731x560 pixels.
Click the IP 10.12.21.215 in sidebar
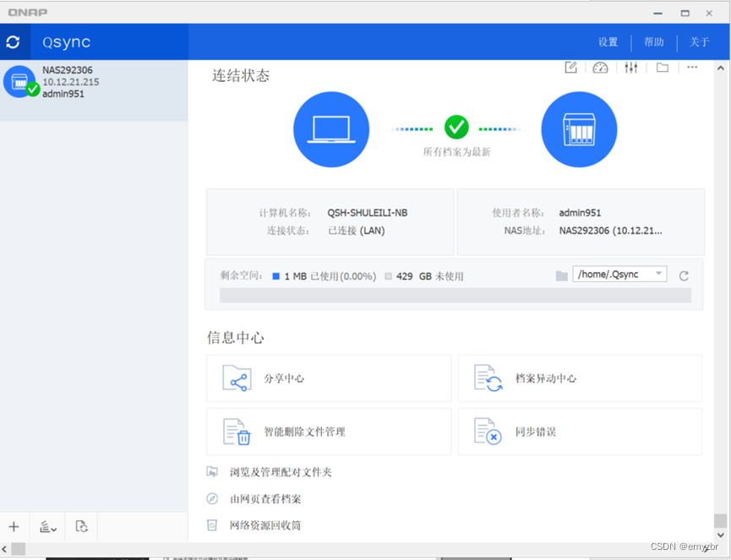point(71,82)
